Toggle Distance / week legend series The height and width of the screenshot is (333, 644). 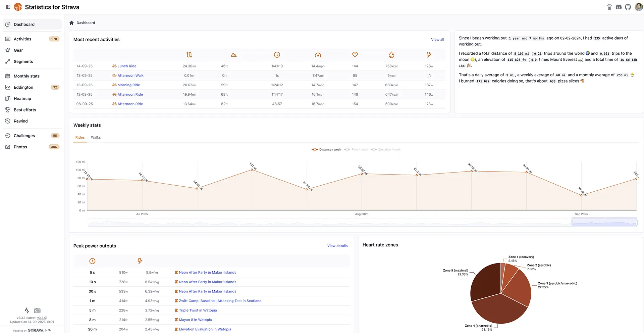[326, 150]
